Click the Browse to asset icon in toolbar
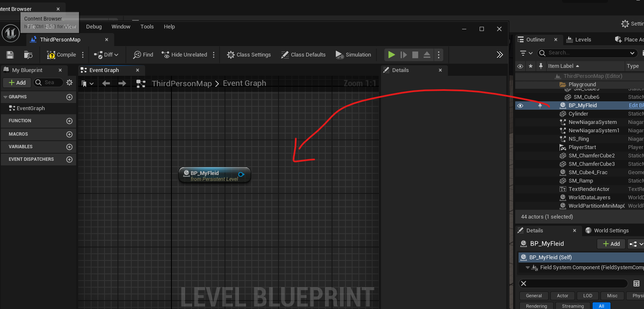 tap(28, 55)
